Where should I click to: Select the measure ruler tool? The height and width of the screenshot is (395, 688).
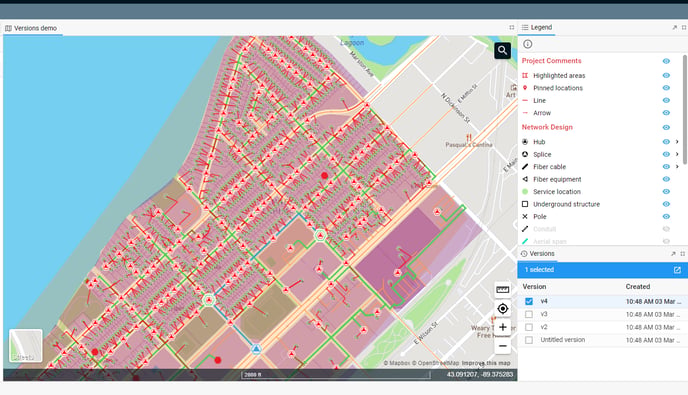pyautogui.click(x=502, y=289)
